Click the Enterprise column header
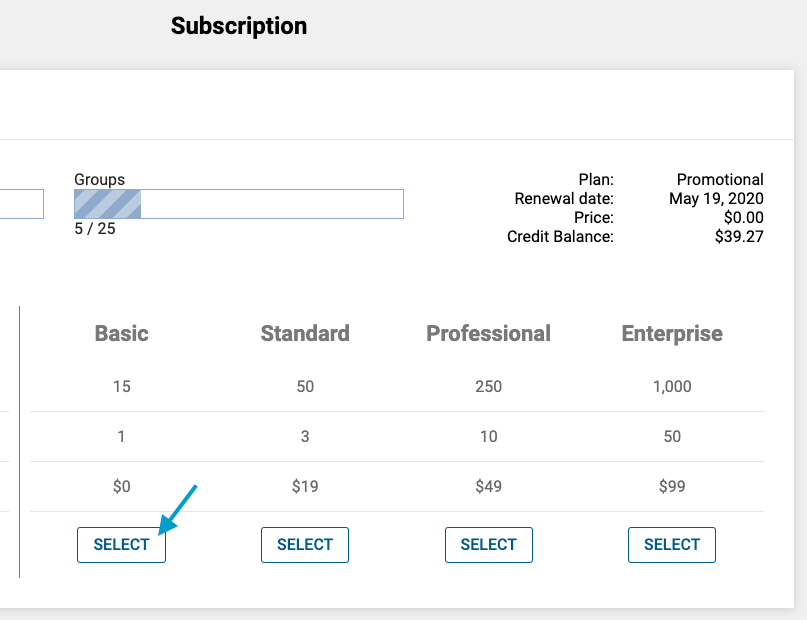807x620 pixels. click(x=671, y=333)
